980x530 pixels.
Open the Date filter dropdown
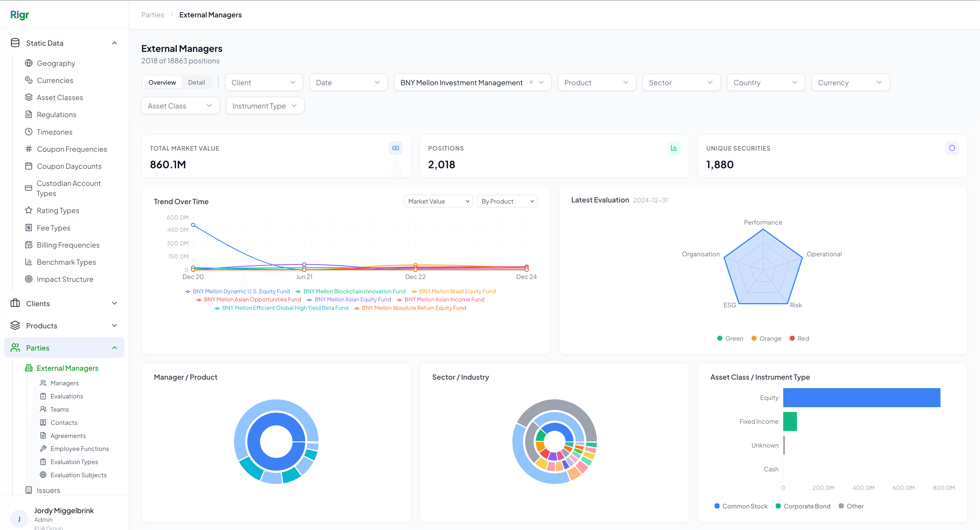(x=348, y=82)
